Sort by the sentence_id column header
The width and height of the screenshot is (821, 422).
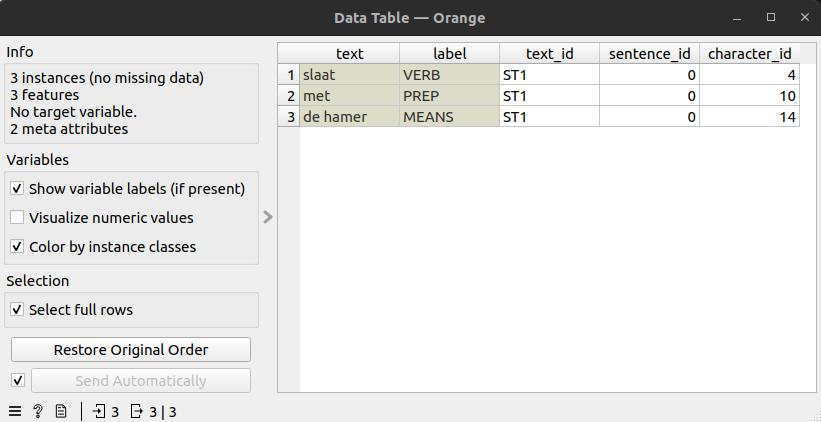coord(649,53)
